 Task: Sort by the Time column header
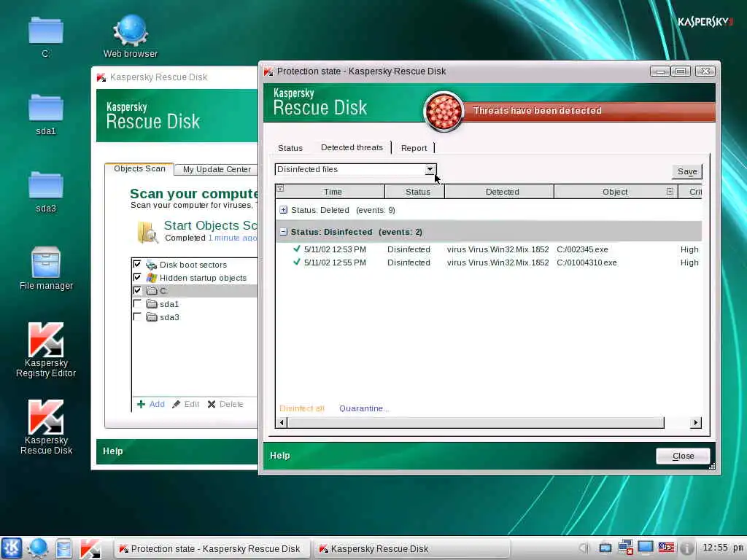[x=333, y=192]
